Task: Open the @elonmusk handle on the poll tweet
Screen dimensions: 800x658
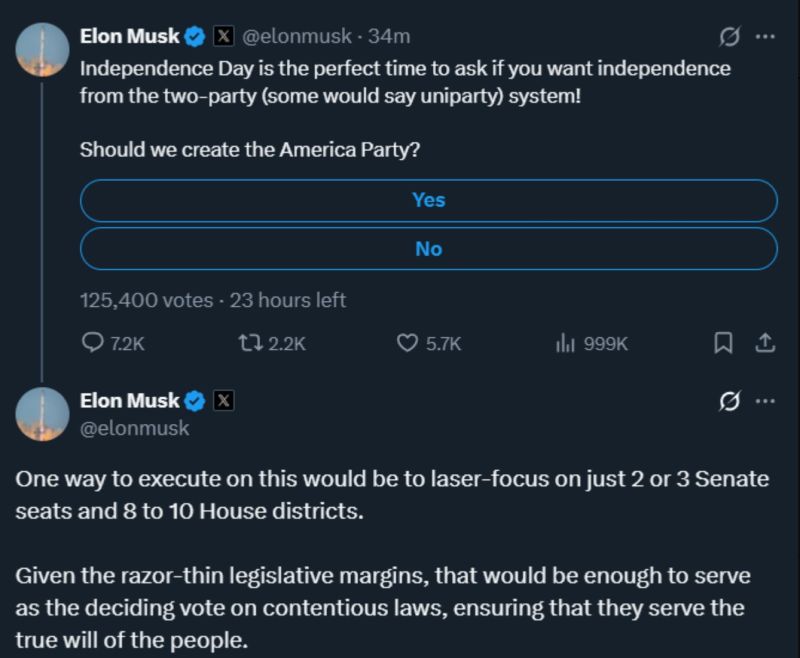Action: point(297,37)
